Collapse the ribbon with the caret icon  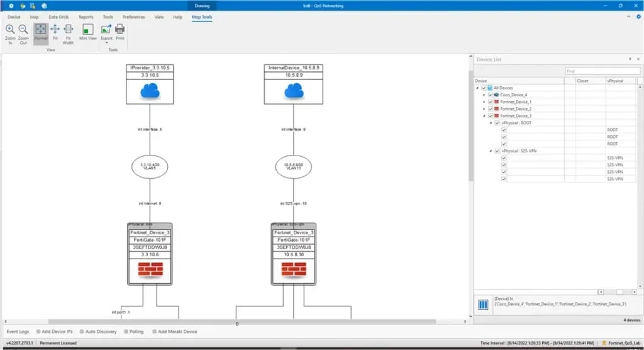[628, 17]
